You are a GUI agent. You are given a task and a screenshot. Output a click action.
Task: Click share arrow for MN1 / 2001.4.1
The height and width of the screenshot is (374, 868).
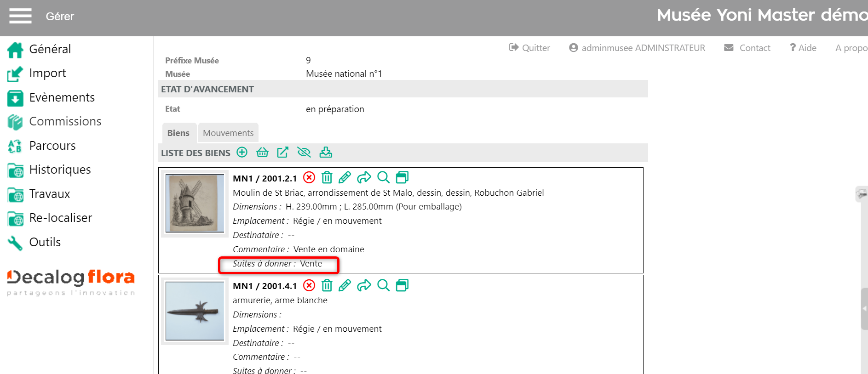[x=364, y=286]
